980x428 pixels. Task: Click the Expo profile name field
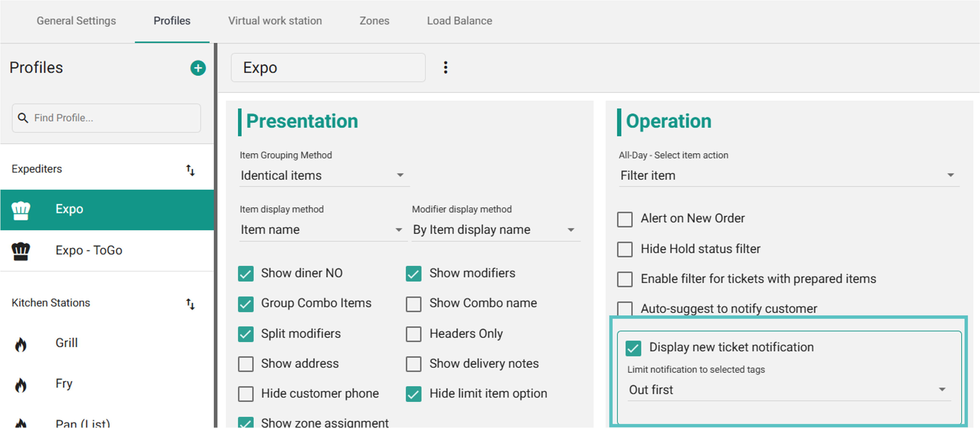tap(328, 68)
